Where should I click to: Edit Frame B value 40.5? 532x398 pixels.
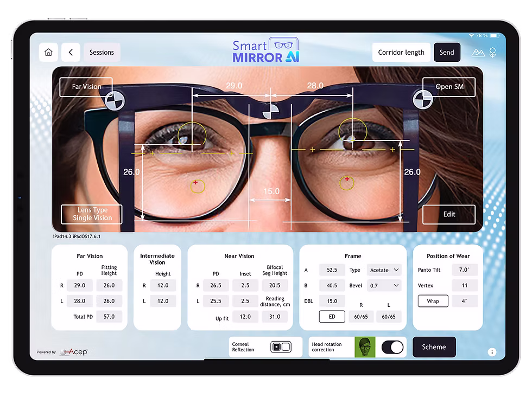(x=332, y=285)
